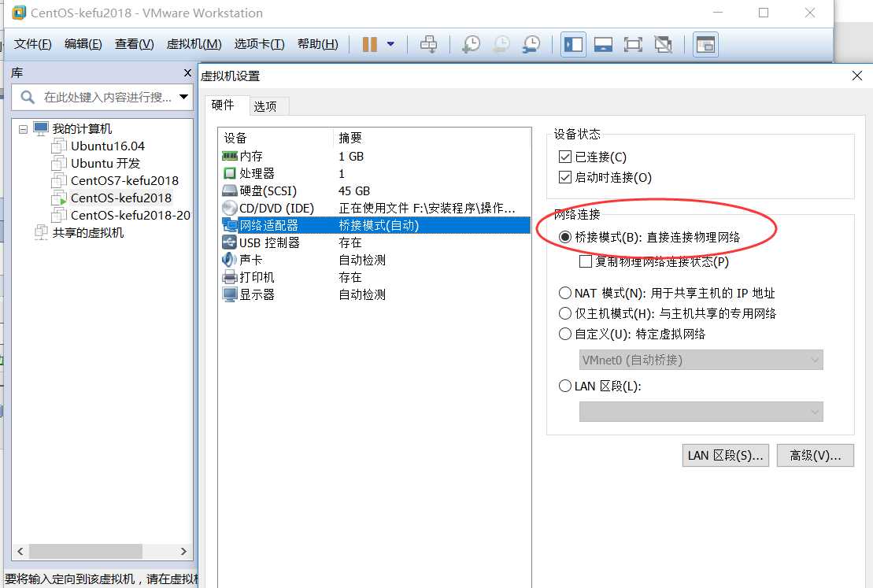
Task: Click the console view icon
Action: tap(705, 44)
